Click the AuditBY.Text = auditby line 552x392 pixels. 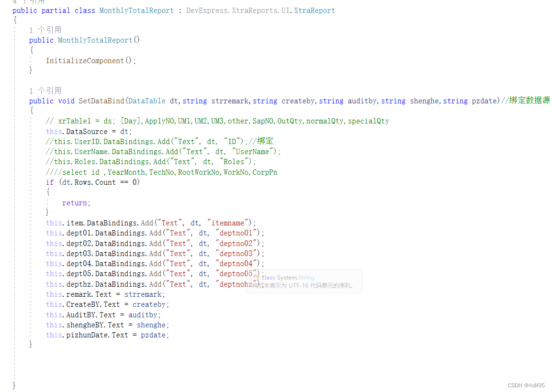tap(103, 315)
